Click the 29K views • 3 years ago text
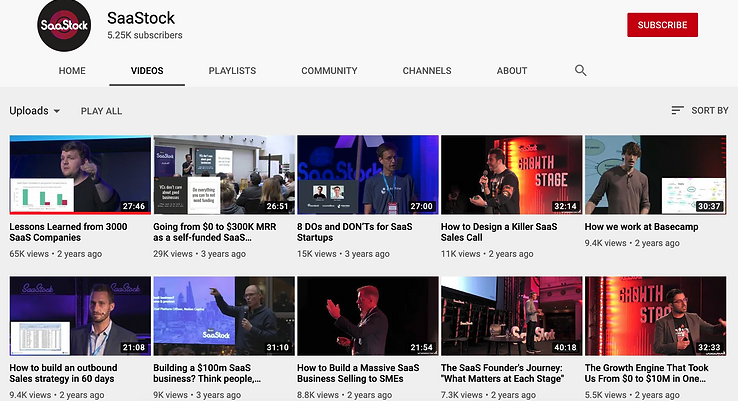This screenshot has width=738, height=401. (200, 254)
